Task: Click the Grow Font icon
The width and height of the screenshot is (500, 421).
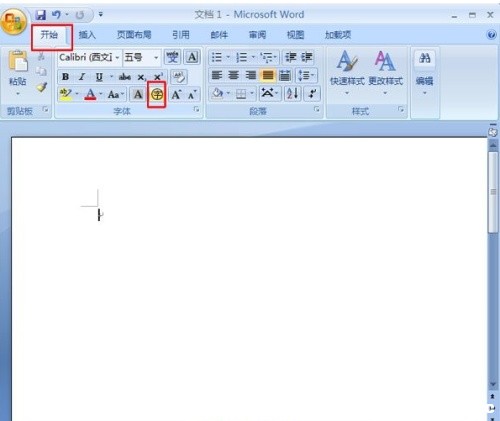Action: coord(176,95)
